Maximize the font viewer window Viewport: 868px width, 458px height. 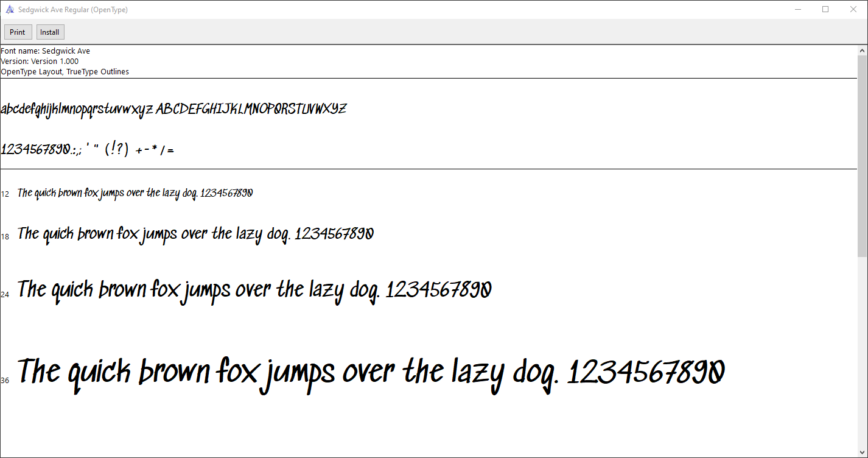pos(825,9)
